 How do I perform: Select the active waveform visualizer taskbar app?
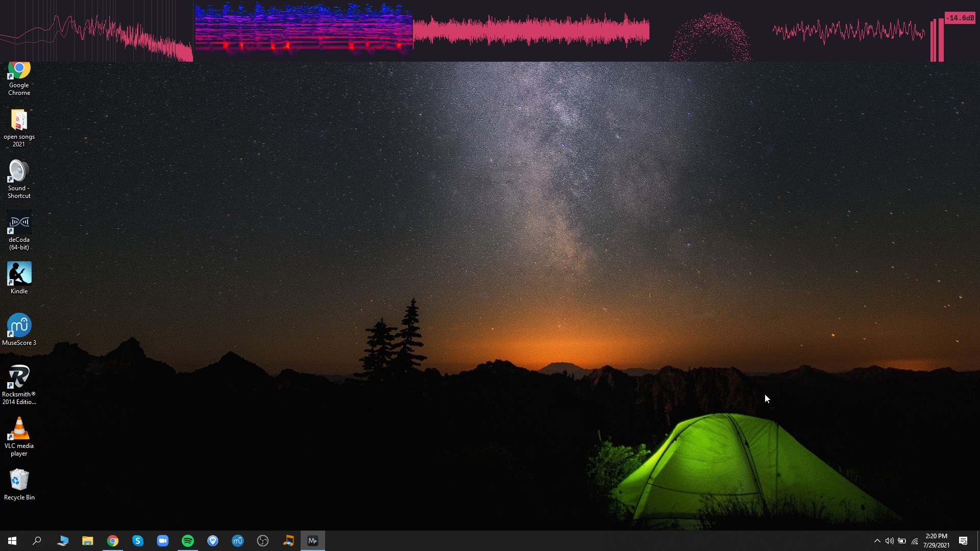click(313, 541)
